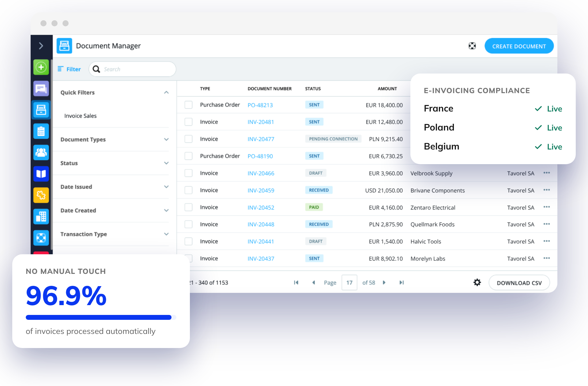Go to the previous page of results
The image size is (588, 386).
tap(314, 282)
